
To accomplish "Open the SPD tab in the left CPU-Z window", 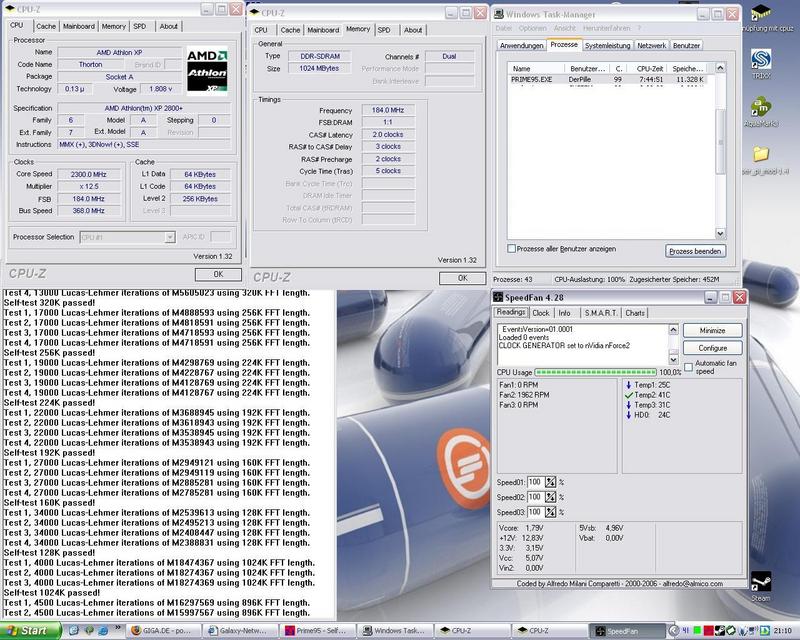I will [140, 27].
